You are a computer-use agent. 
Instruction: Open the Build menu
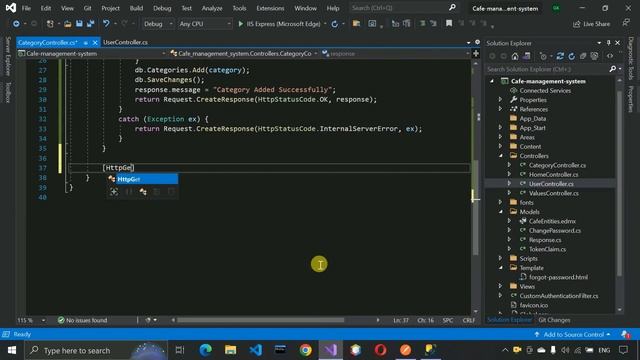tap(136, 8)
